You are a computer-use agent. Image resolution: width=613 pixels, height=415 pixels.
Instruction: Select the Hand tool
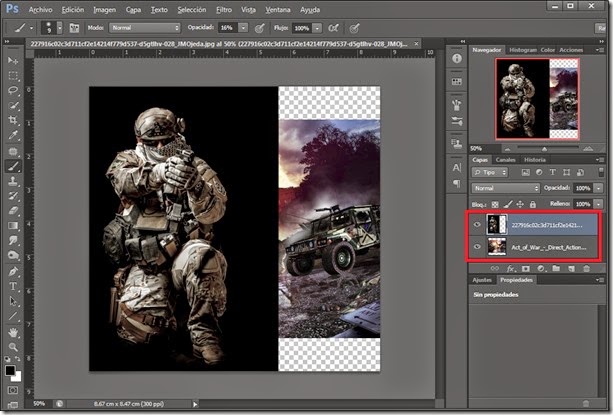pyautogui.click(x=13, y=333)
